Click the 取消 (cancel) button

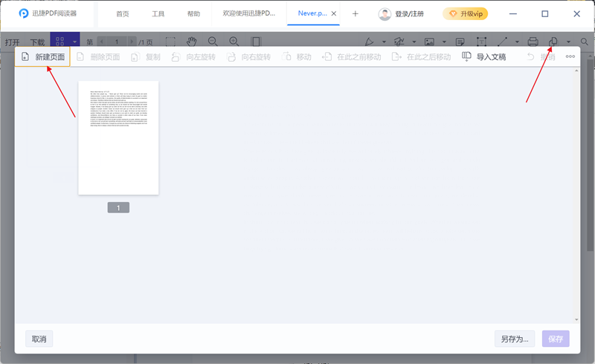pos(39,339)
